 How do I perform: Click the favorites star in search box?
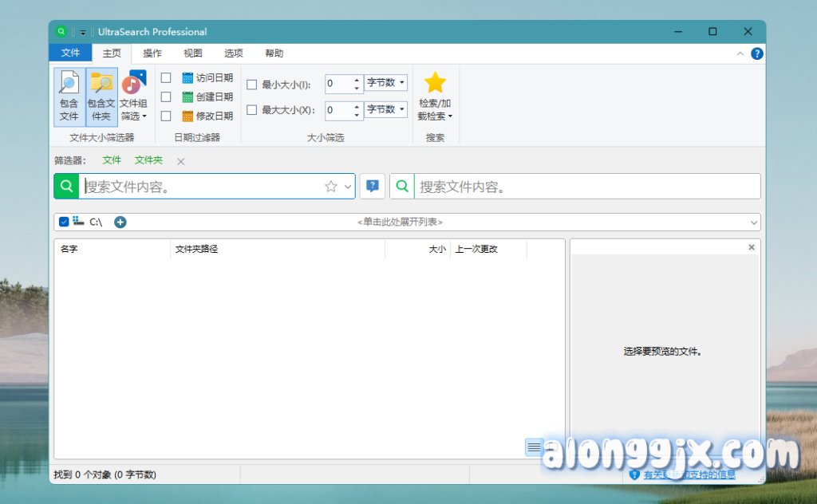331,187
